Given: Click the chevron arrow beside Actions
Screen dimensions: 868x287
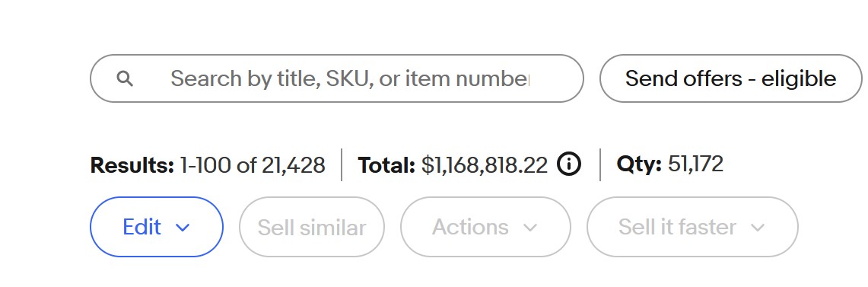Looking at the screenshot, I should click(x=529, y=227).
